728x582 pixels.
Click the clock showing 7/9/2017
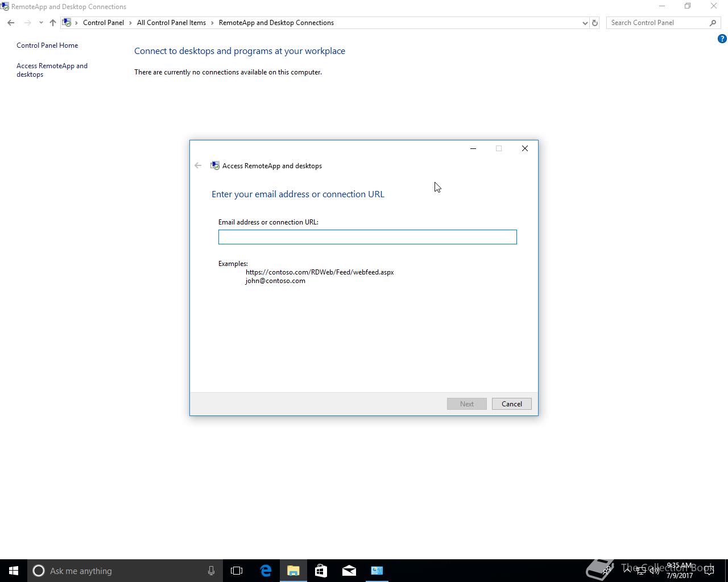(x=680, y=571)
